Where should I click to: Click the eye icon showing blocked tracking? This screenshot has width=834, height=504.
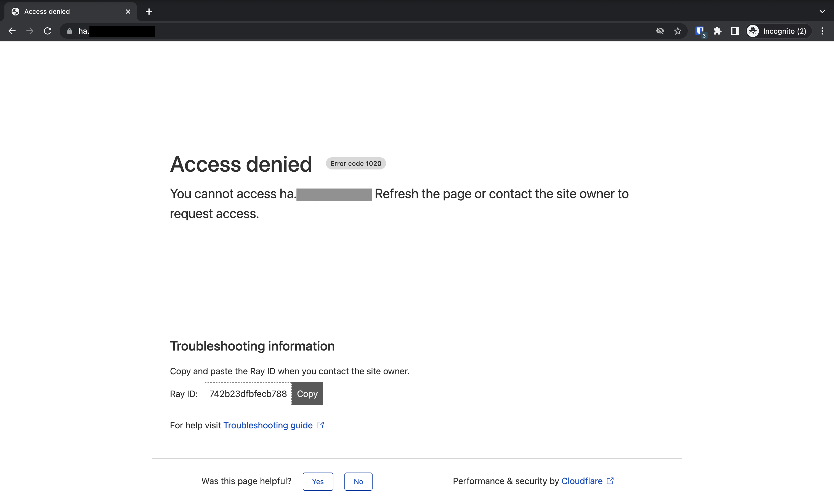point(660,31)
